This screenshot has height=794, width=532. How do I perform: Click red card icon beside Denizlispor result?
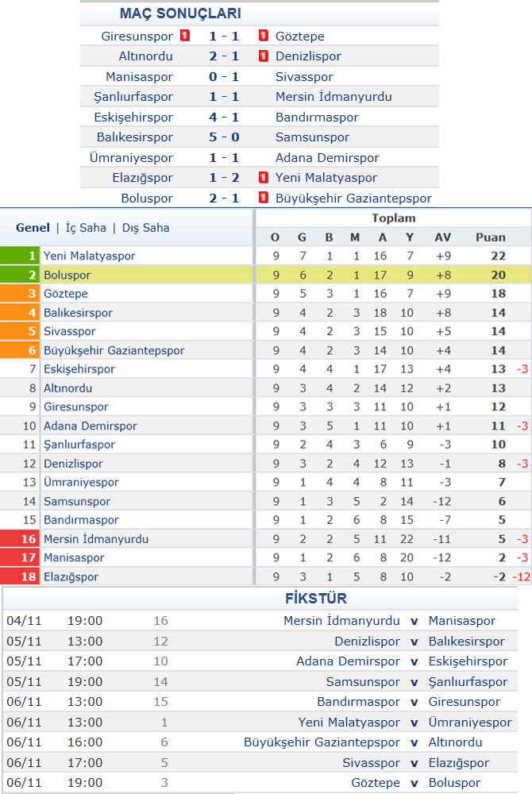(x=263, y=56)
